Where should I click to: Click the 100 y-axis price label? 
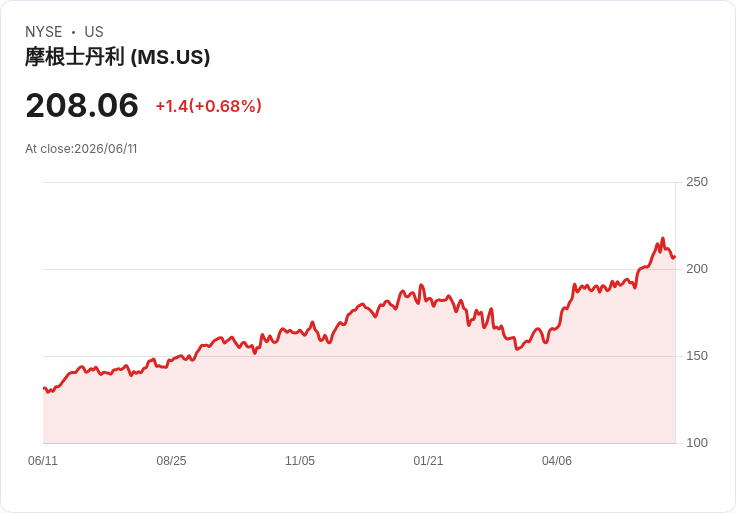point(697,443)
